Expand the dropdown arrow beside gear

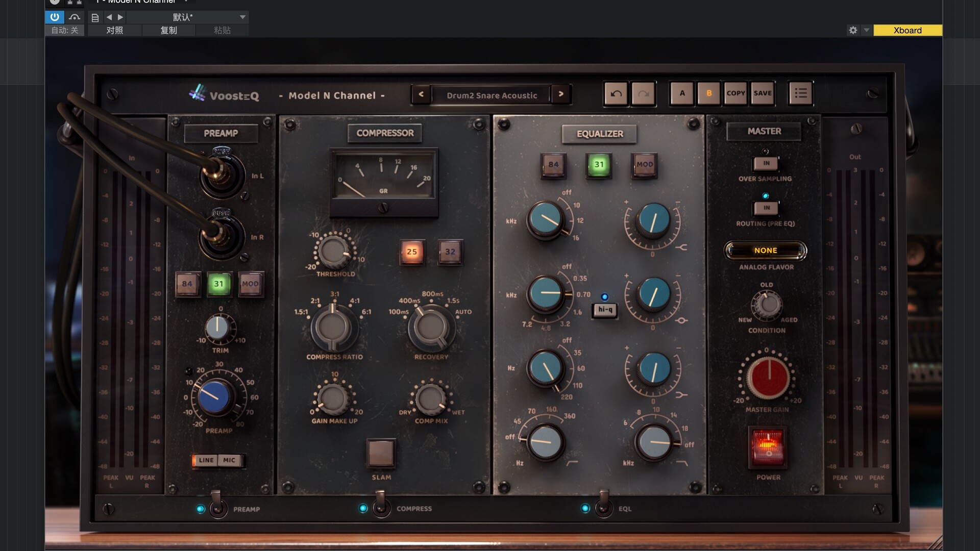866,30
